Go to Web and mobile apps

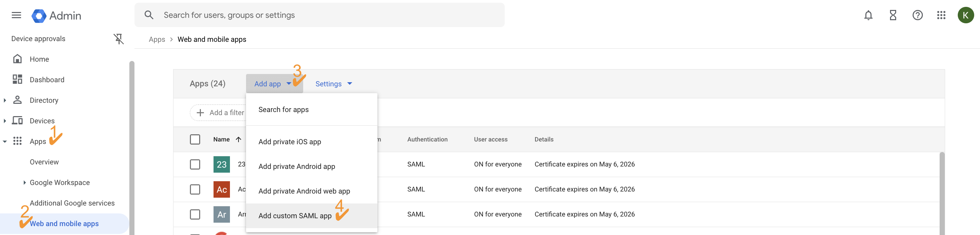pyautogui.click(x=64, y=224)
